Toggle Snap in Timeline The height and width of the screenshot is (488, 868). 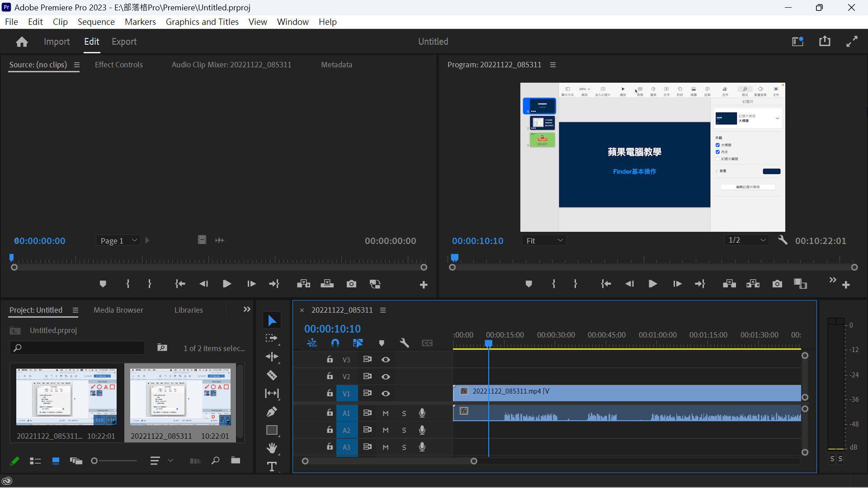click(x=335, y=343)
